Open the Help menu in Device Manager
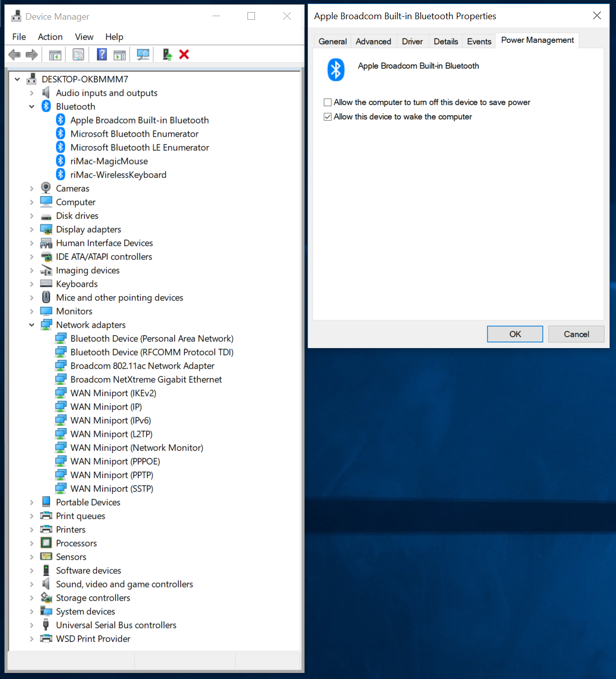Viewport: 616px width, 679px height. tap(114, 37)
